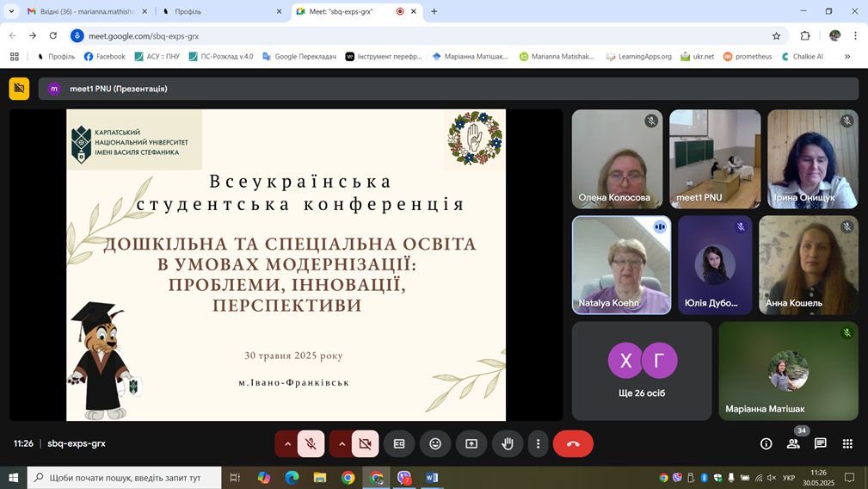This screenshot has width=868, height=489.
Task: Toggle the yellow presentation icon at top left
Action: (x=19, y=89)
